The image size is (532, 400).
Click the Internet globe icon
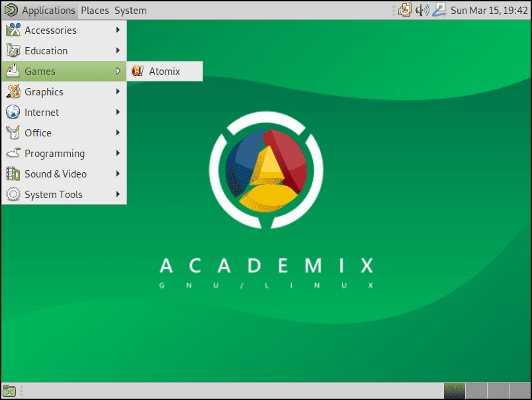click(x=13, y=112)
